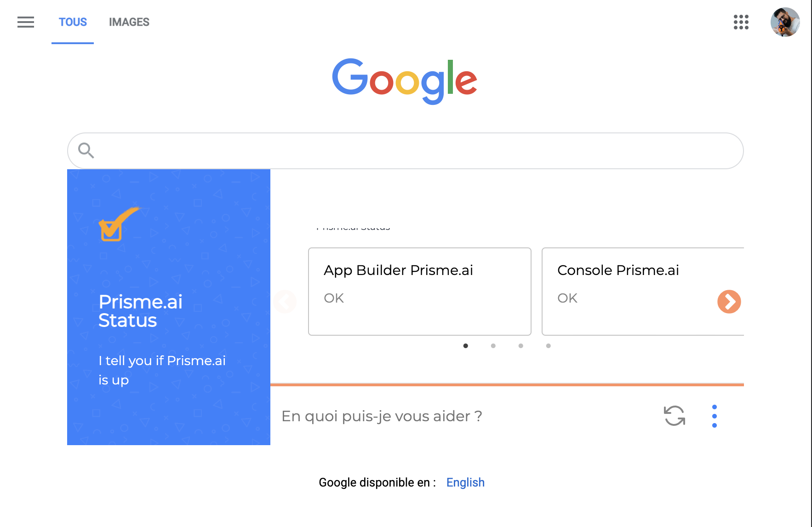Select the first carousel dot
The width and height of the screenshot is (812, 527).
point(466,346)
